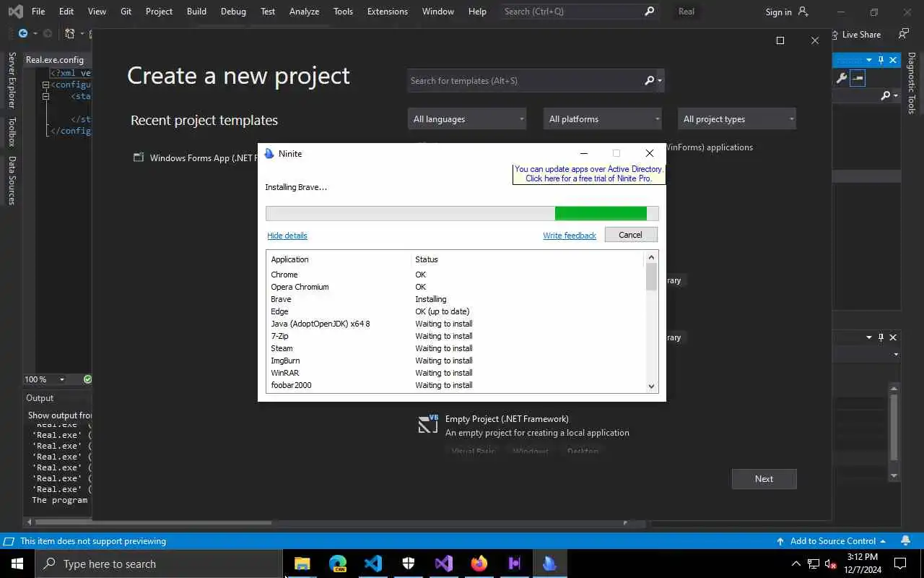The width and height of the screenshot is (924, 578).
Task: Open Edge Canary from taskbar
Action: click(x=337, y=564)
